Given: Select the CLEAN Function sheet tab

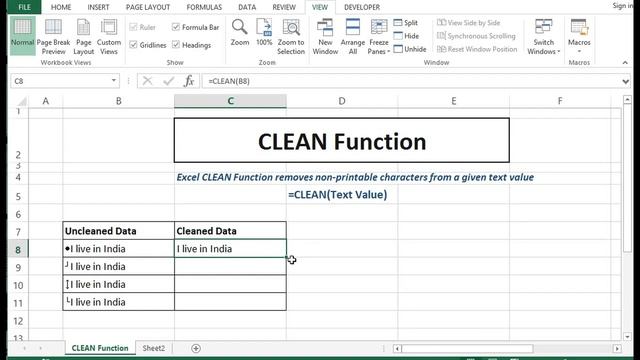Looking at the screenshot, I should (100, 348).
